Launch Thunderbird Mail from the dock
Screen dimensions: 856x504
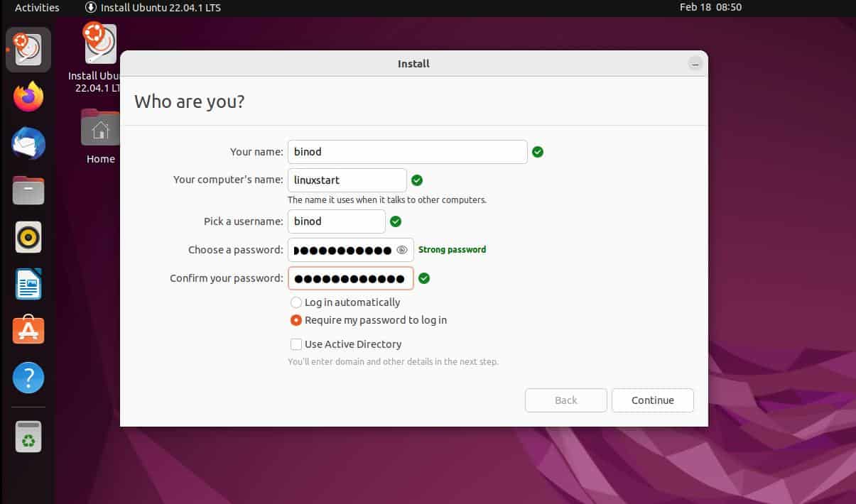(x=28, y=143)
